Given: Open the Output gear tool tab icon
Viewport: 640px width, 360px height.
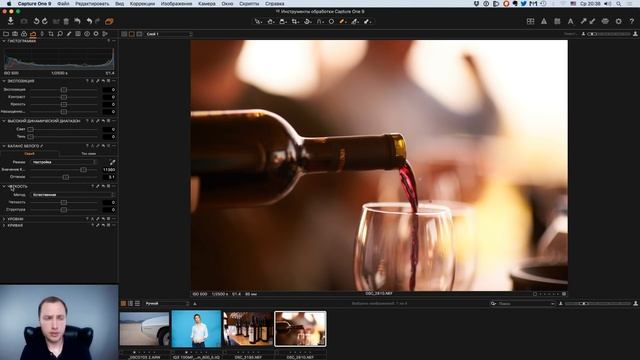Looking at the screenshot, I should pos(96,34).
